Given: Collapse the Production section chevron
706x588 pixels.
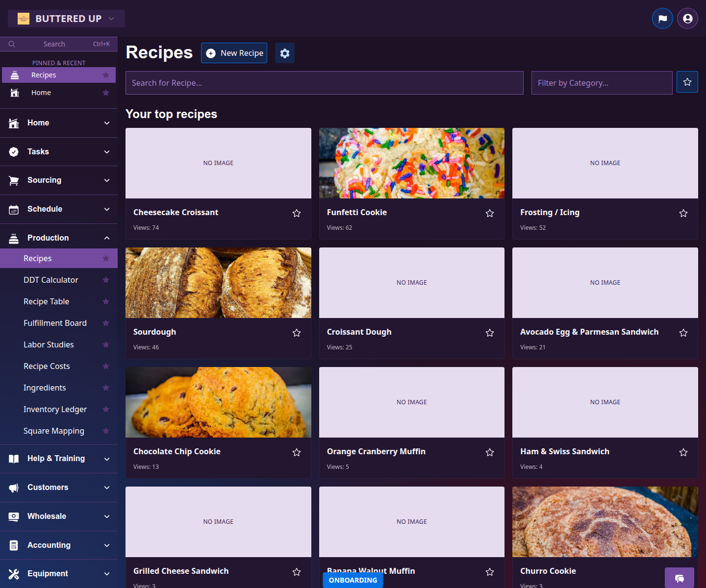Looking at the screenshot, I should (107, 238).
